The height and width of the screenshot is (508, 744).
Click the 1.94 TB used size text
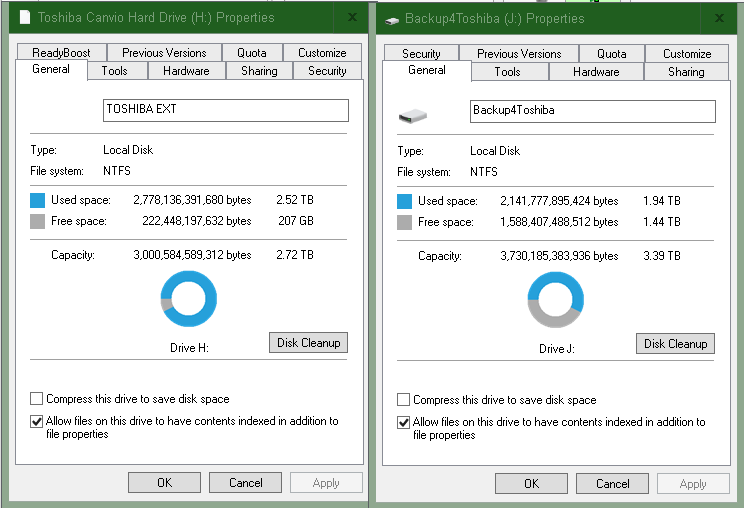pyautogui.click(x=662, y=201)
